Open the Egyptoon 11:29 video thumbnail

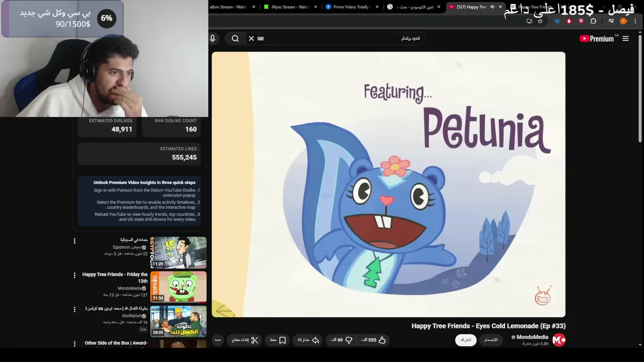pyautogui.click(x=178, y=252)
